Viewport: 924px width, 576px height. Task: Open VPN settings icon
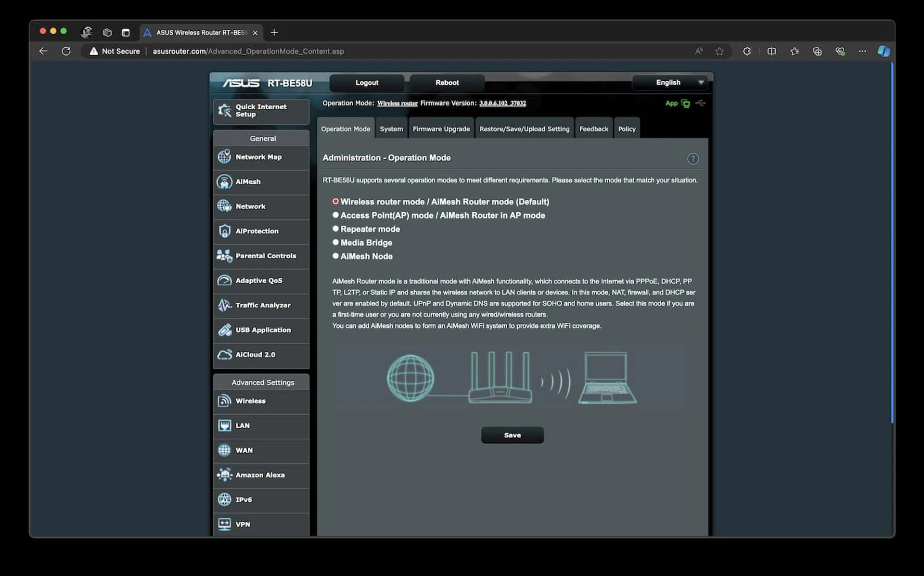tap(224, 524)
